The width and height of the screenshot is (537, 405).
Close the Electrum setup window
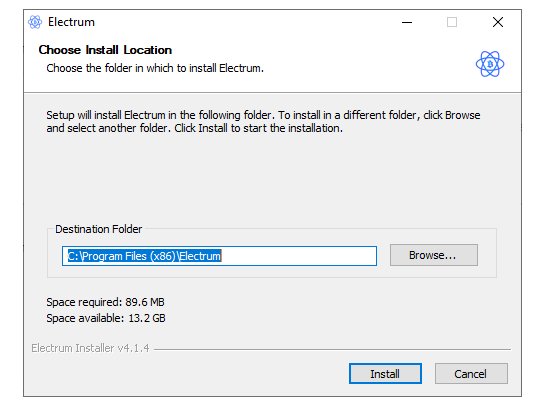click(x=498, y=22)
